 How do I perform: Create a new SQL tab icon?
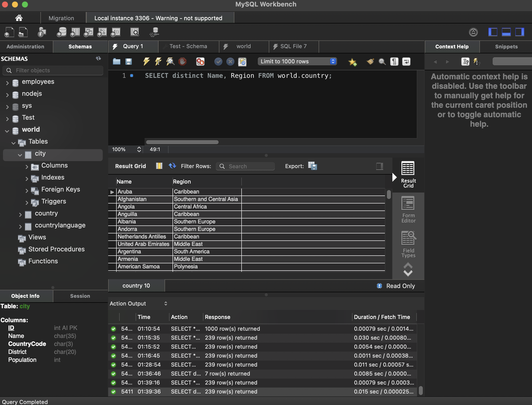[9, 32]
